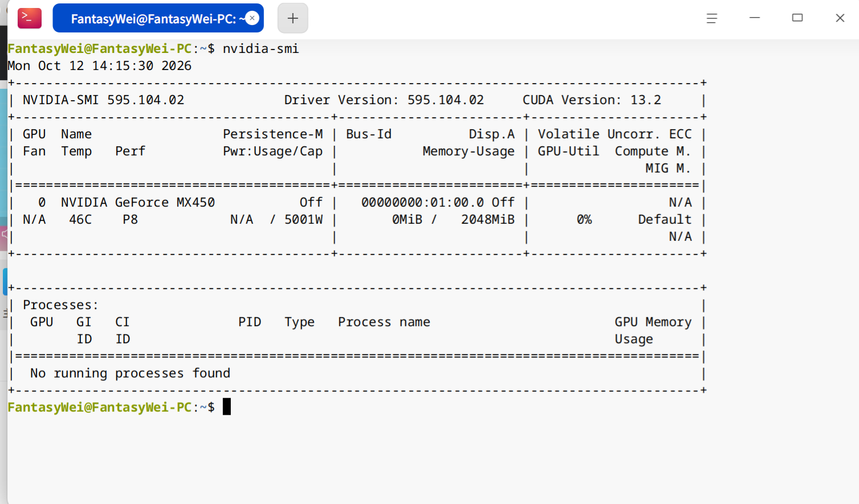Click the 'Process name' column header

click(x=384, y=322)
